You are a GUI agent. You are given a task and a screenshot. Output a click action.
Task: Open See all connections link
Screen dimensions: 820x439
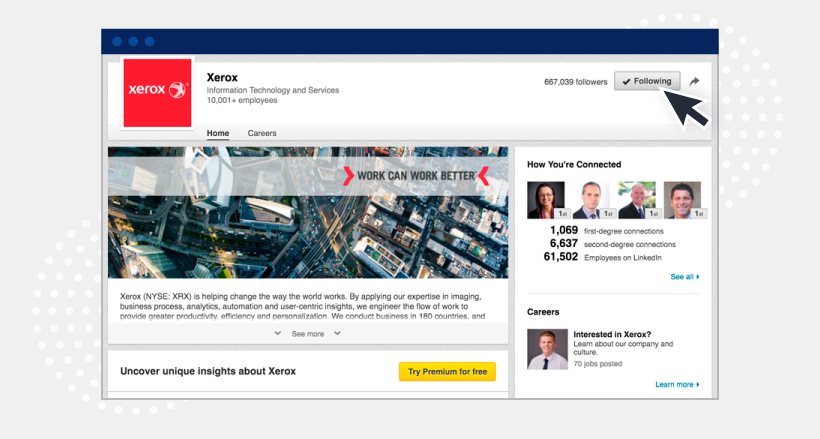685,277
